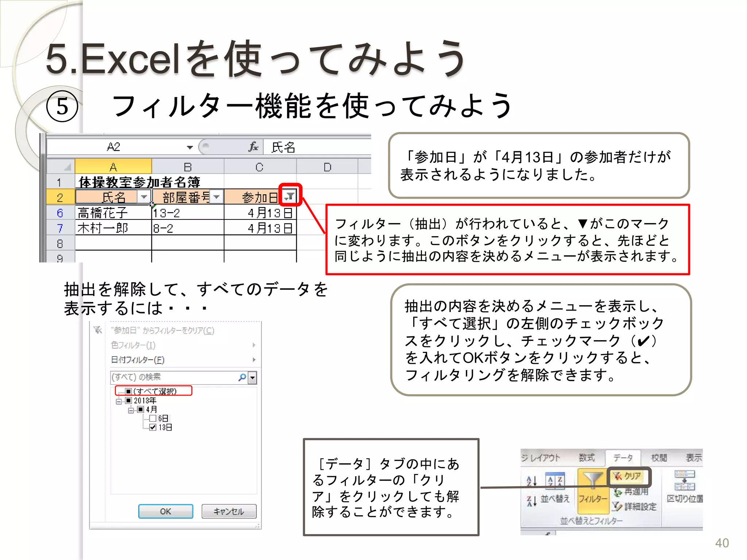Click cell containing 高橋花子
This screenshot has height=560, width=747.
pyautogui.click(x=113, y=213)
